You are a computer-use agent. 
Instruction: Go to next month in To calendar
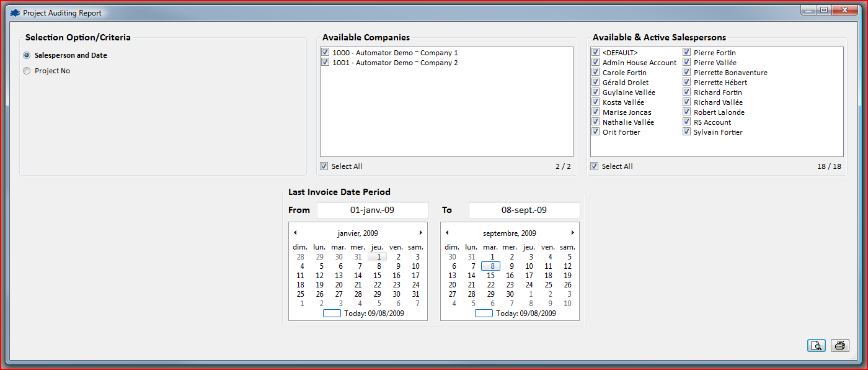[x=573, y=233]
